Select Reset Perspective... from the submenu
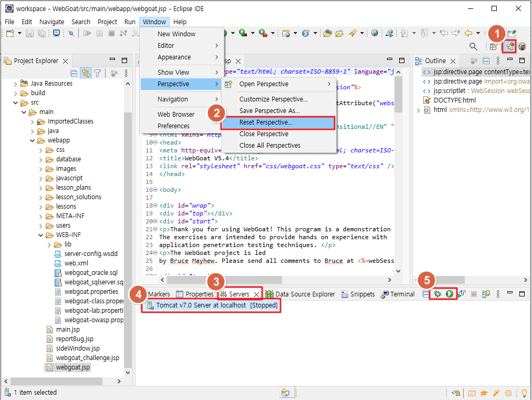The height and width of the screenshot is (400, 532). (278, 122)
